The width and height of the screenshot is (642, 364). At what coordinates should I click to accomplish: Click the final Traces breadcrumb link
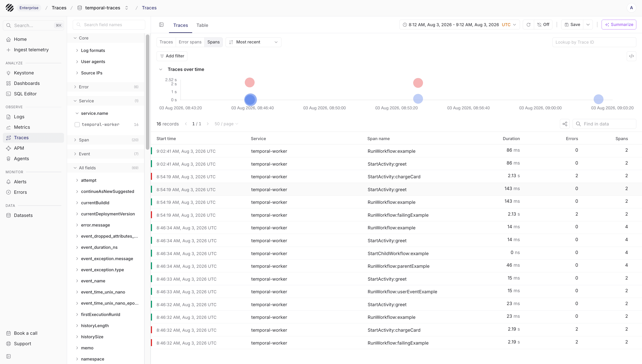point(149,8)
